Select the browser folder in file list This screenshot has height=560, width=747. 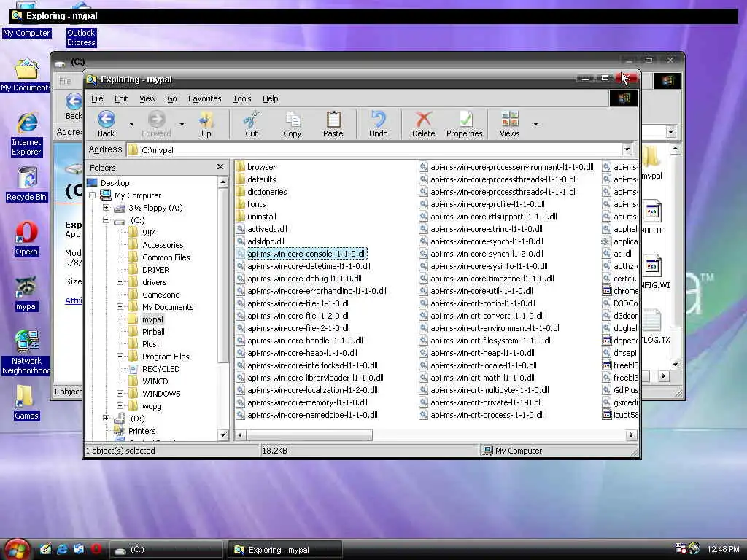[x=261, y=167]
